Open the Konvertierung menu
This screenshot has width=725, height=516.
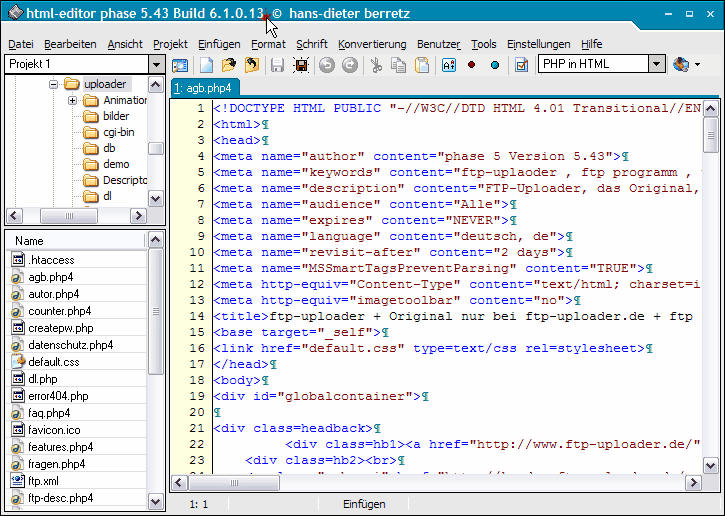click(x=372, y=44)
